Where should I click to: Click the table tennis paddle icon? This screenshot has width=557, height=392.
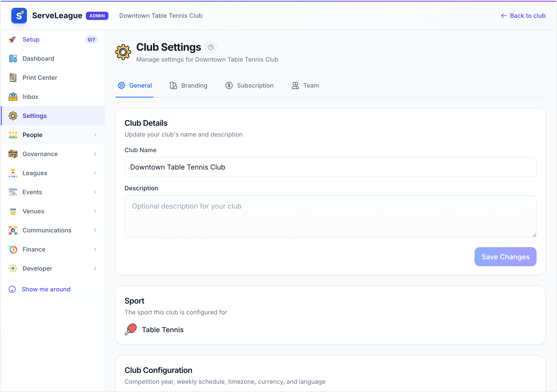tap(131, 329)
